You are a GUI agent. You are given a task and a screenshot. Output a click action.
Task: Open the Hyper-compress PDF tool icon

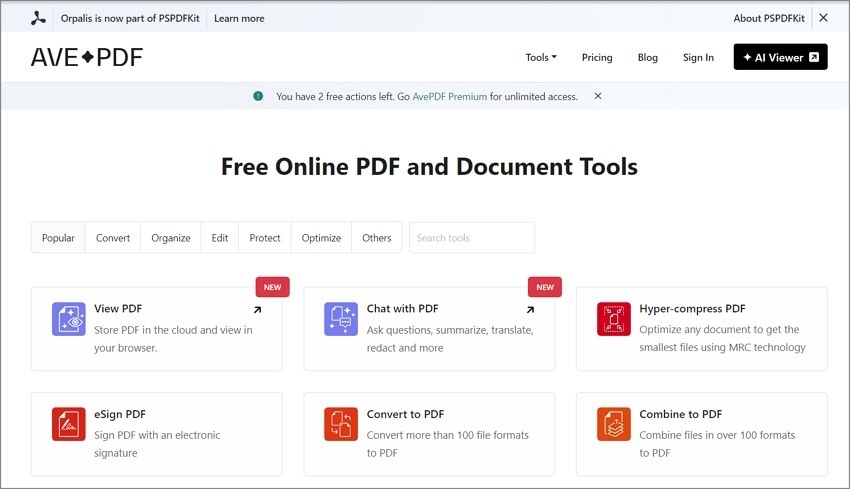tap(614, 319)
